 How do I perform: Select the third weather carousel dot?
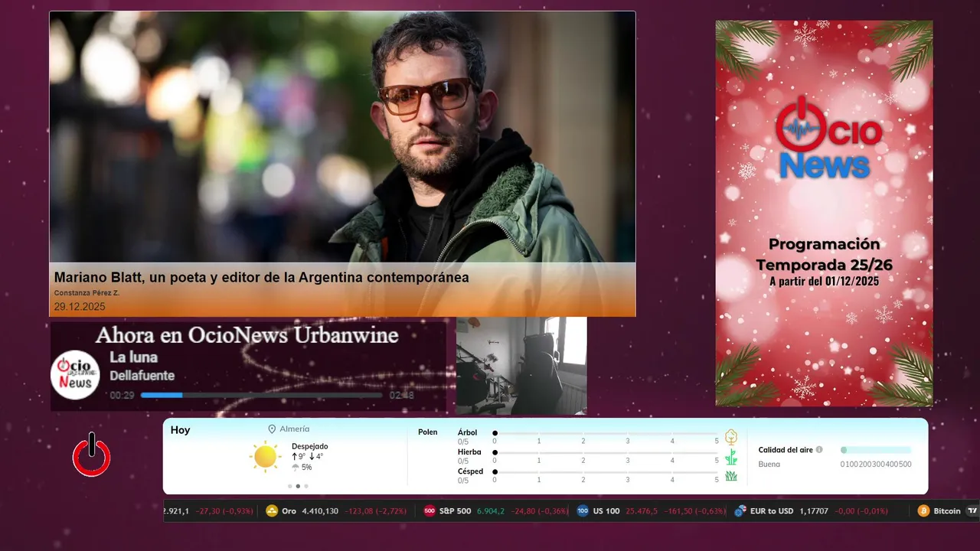[306, 486]
